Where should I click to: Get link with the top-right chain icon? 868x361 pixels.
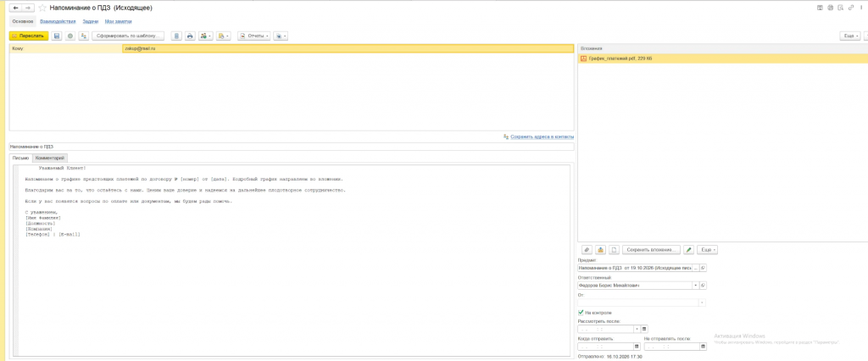point(851,8)
